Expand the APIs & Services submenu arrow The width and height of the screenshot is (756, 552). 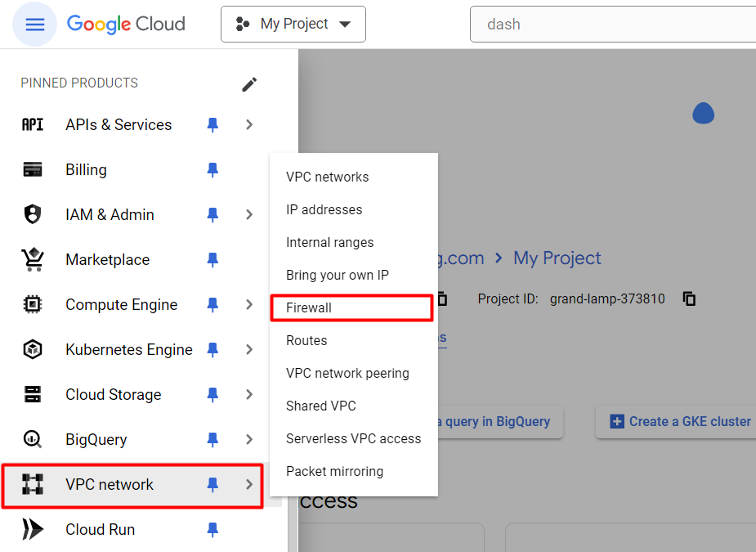coord(249,125)
